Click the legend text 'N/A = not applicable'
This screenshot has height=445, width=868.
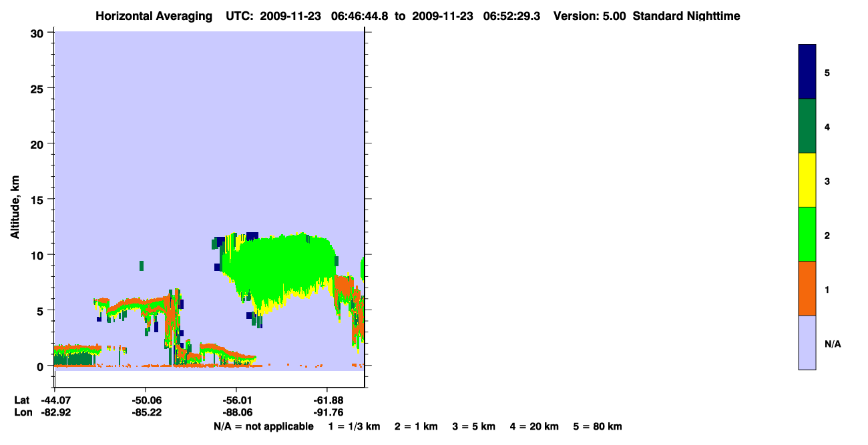click(263, 427)
